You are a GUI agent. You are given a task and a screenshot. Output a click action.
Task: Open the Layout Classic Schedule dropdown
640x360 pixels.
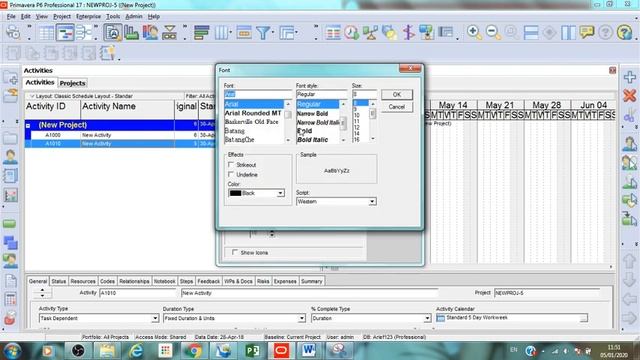pos(82,96)
